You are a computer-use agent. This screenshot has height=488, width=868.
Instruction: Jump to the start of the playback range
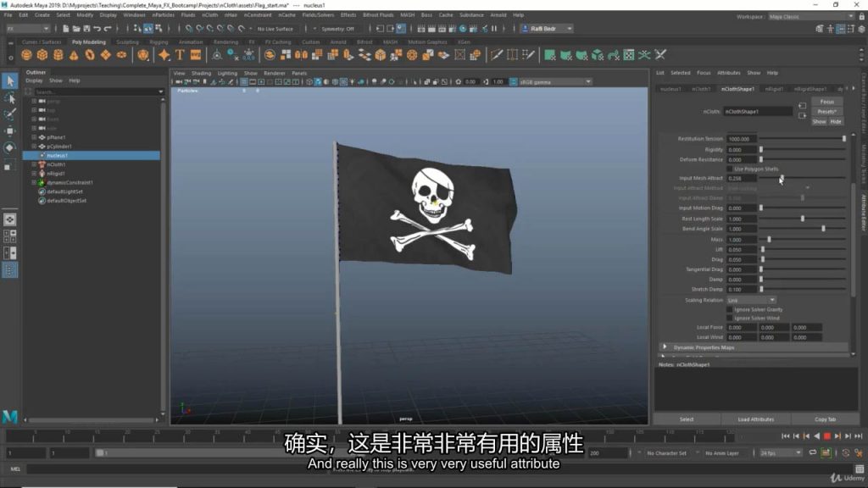click(786, 436)
